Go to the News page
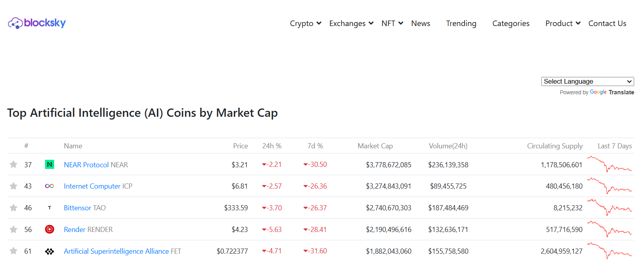The width and height of the screenshot is (644, 260). (421, 23)
